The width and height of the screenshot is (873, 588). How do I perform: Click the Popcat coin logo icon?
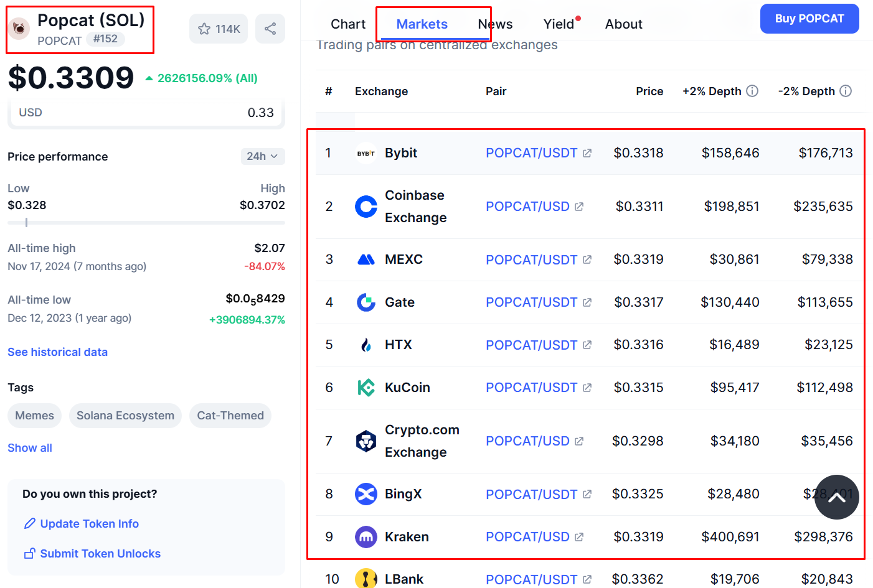click(x=19, y=28)
